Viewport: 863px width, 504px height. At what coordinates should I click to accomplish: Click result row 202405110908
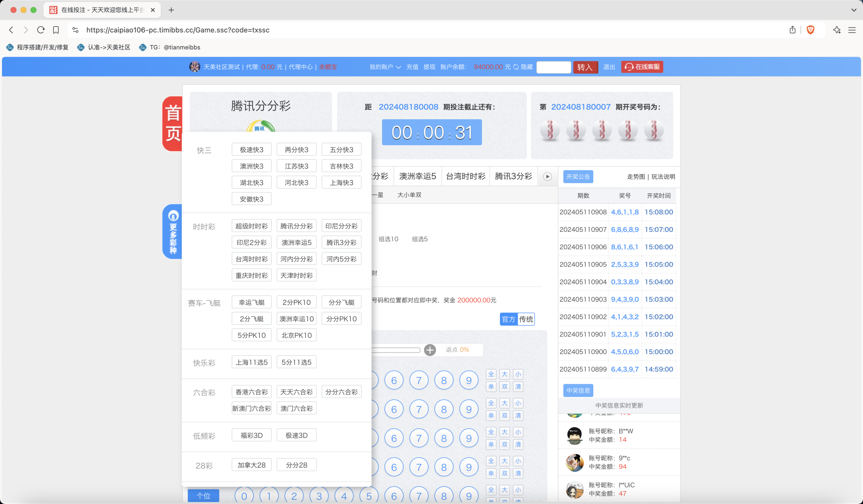pyautogui.click(x=617, y=212)
